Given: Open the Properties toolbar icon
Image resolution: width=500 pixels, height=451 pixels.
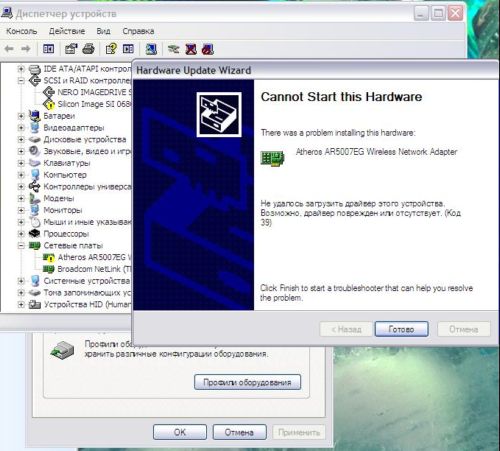Looking at the screenshot, I should tap(71, 49).
